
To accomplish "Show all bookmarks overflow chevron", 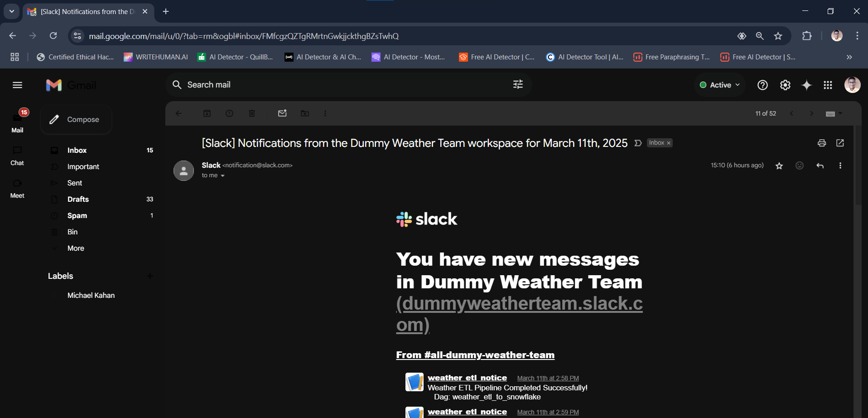I will pos(849,57).
